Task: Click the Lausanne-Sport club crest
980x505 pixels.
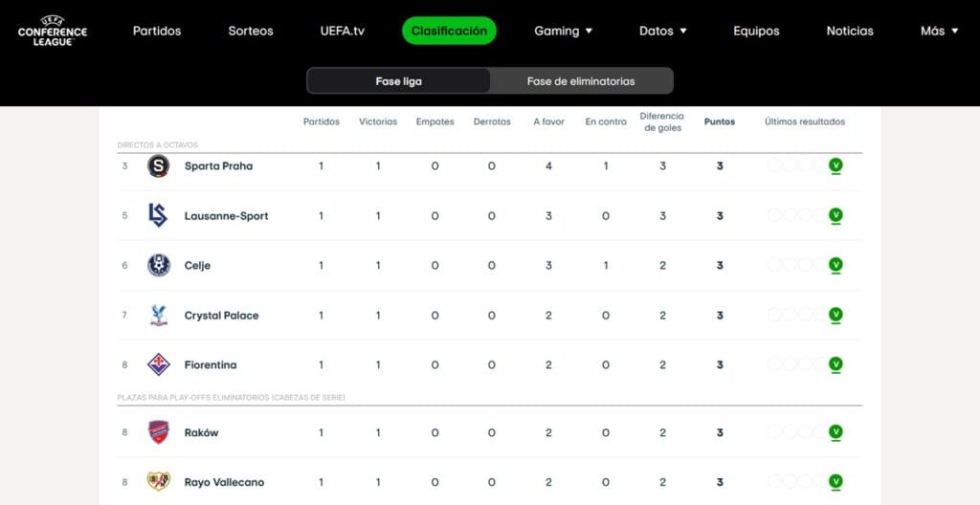Action: tap(158, 215)
